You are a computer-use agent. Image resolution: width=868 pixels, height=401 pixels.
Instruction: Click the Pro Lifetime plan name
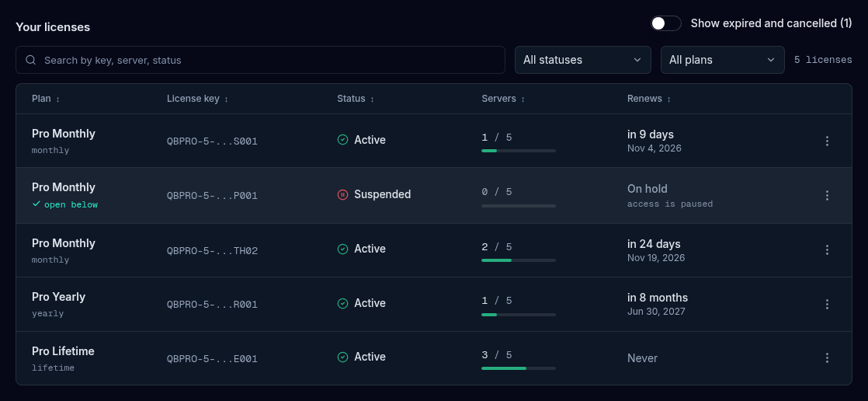pyautogui.click(x=63, y=351)
